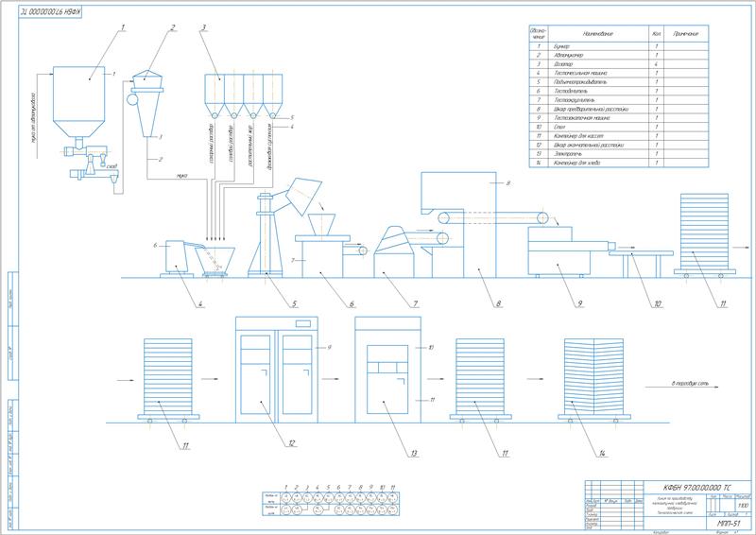Click 'Шкаф предварительной расстойки' entry
756x535 pixels.
pyautogui.click(x=592, y=109)
